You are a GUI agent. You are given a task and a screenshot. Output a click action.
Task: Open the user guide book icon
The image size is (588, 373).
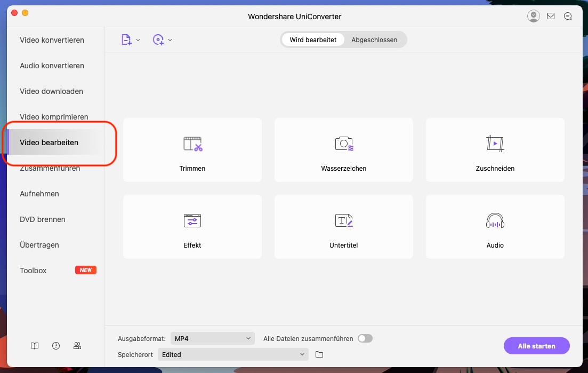coord(35,346)
